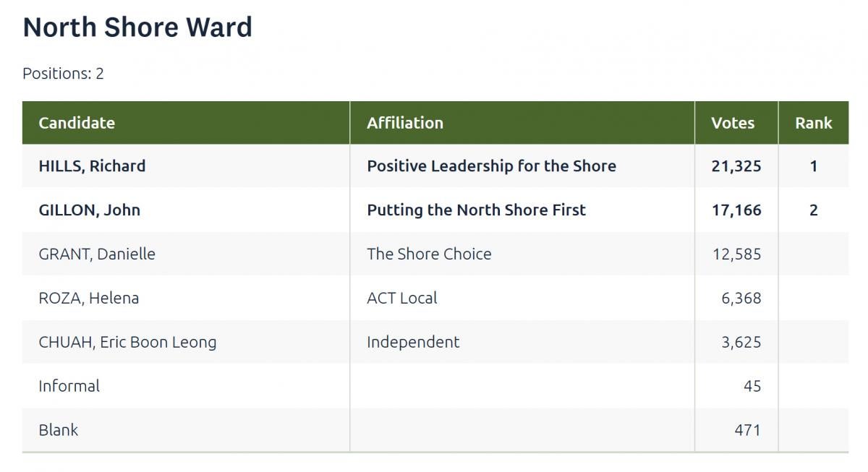Click the Blank row label
Screen dimensions: 868x472
point(58,430)
